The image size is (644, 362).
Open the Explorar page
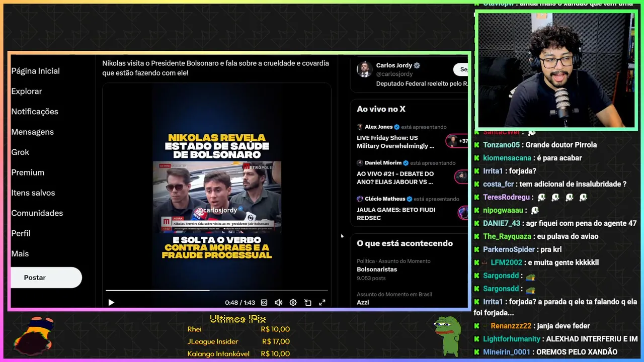coord(27,91)
